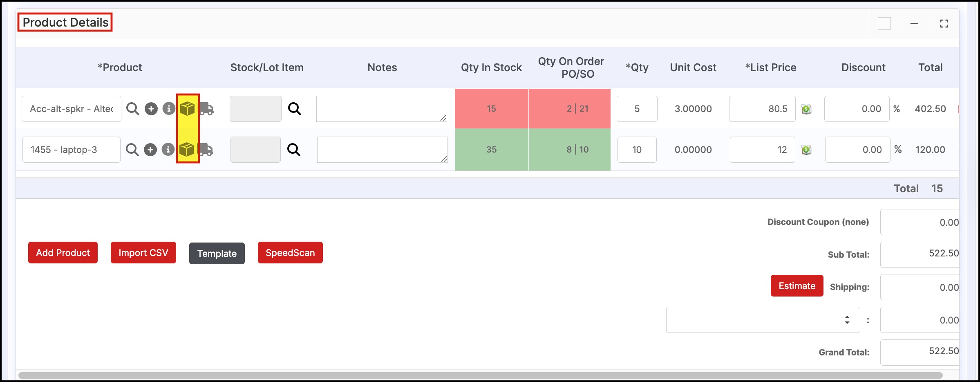This screenshot has width=980, height=382.
Task: Click the product search magnifier in Acc-alt-spkr row
Action: tap(132, 109)
